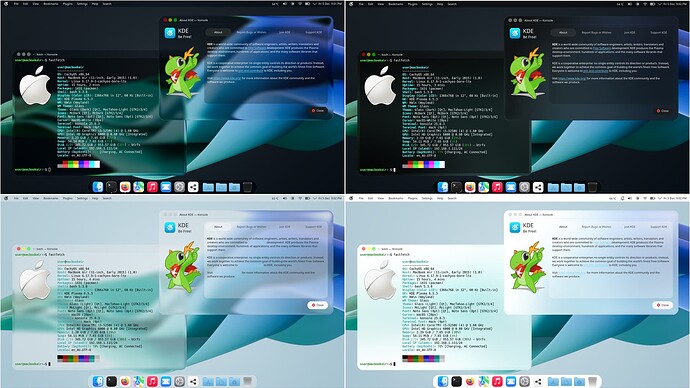Viewport: 690px width, 388px height.
Task: Select the About tab in top-left About KDE window
Action: coord(218,32)
